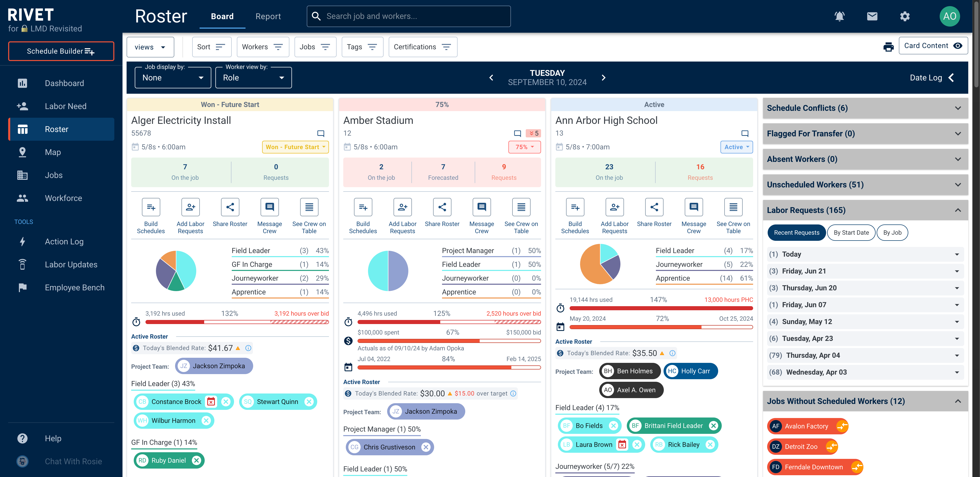Open Workers filter

pos(263,47)
